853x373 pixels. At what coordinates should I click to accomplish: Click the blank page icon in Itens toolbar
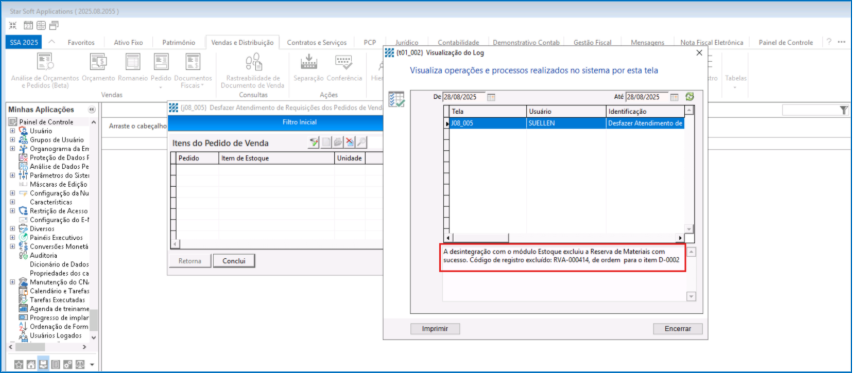click(x=325, y=142)
